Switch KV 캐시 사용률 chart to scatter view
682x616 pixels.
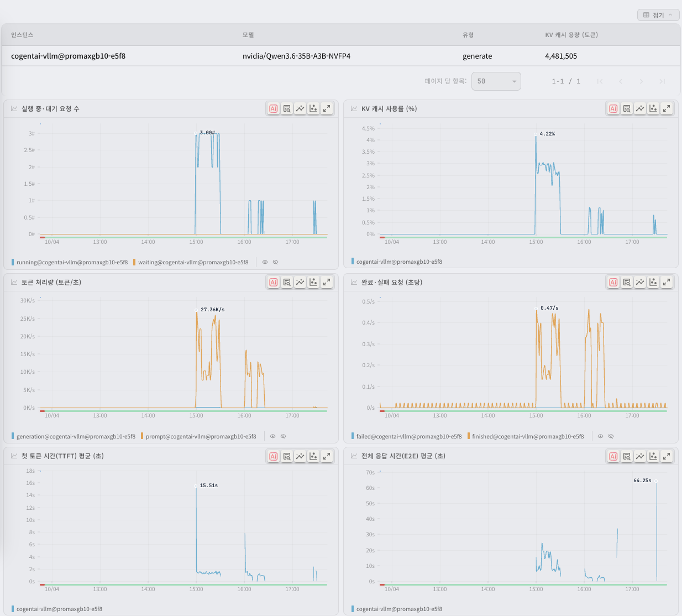[653, 108]
